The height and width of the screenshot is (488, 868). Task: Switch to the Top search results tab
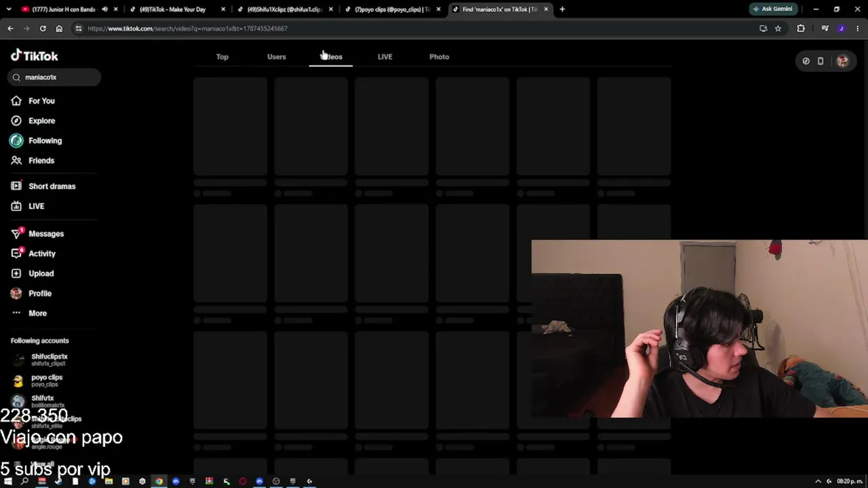point(222,57)
